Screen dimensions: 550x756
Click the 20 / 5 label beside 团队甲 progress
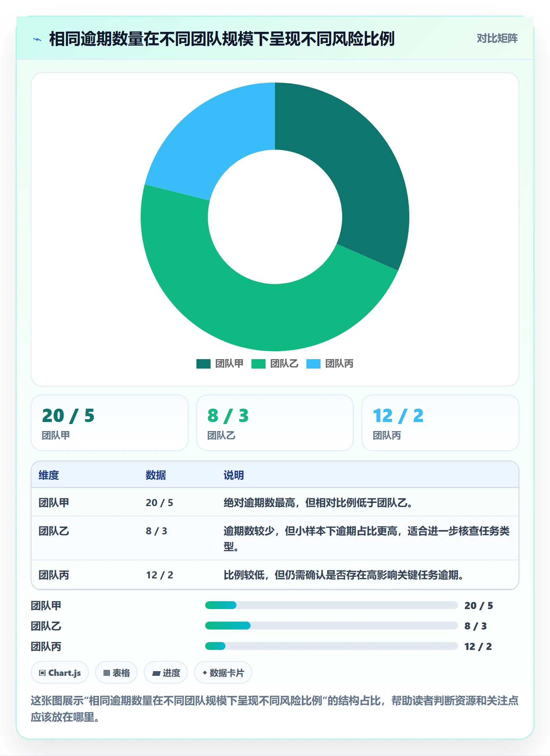click(x=478, y=606)
